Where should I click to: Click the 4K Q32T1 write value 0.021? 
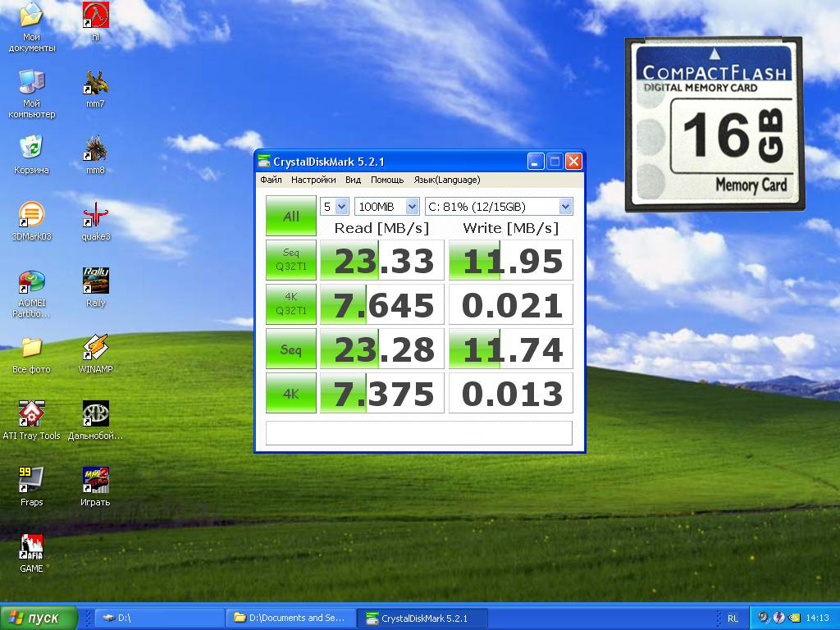(510, 304)
